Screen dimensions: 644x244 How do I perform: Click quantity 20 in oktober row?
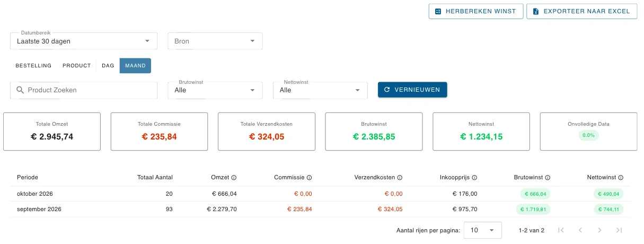pos(169,194)
